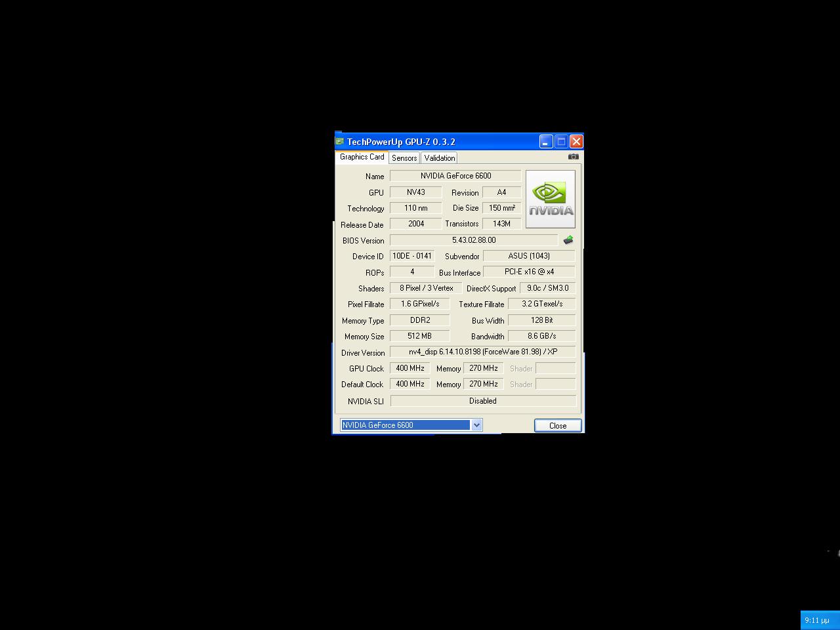Screen dimensions: 840x630
Task: Click the GPU-Z title bar app icon
Action: pos(340,141)
